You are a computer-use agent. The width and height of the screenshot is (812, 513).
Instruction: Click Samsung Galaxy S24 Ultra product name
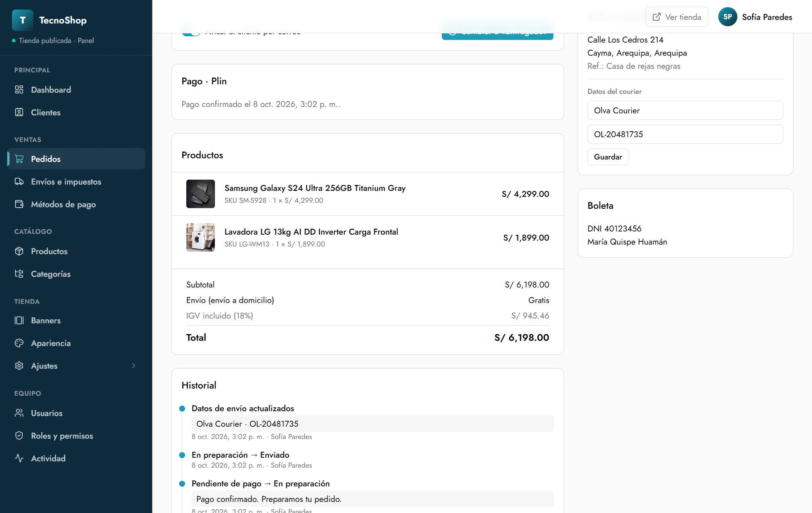315,188
